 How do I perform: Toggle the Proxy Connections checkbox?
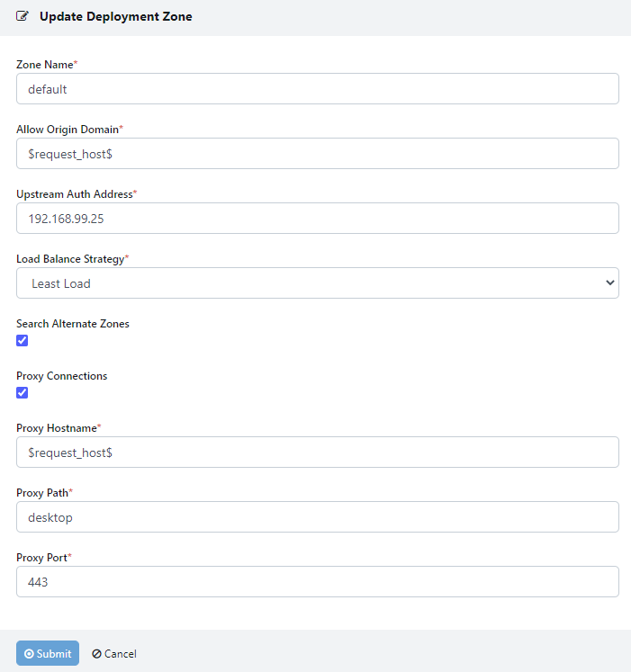[x=23, y=392]
